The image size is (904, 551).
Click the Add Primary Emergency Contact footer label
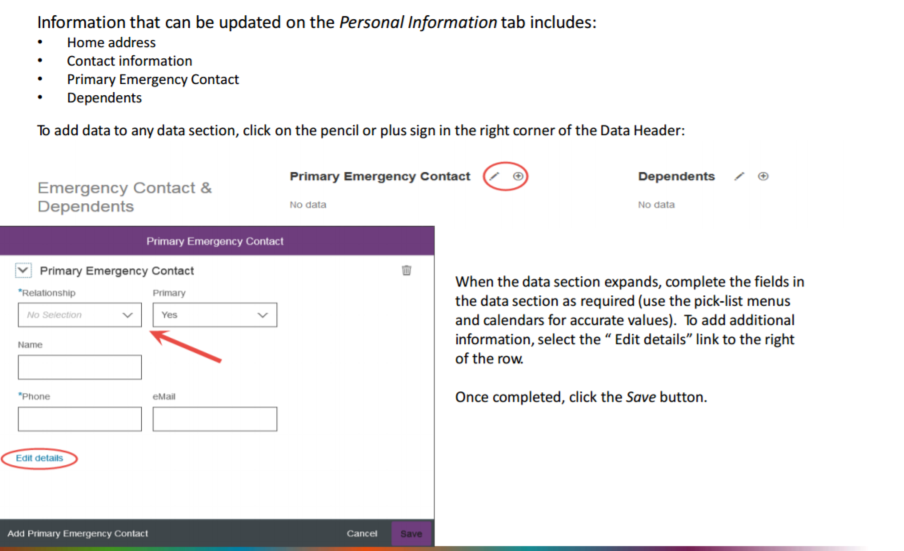(x=78, y=534)
